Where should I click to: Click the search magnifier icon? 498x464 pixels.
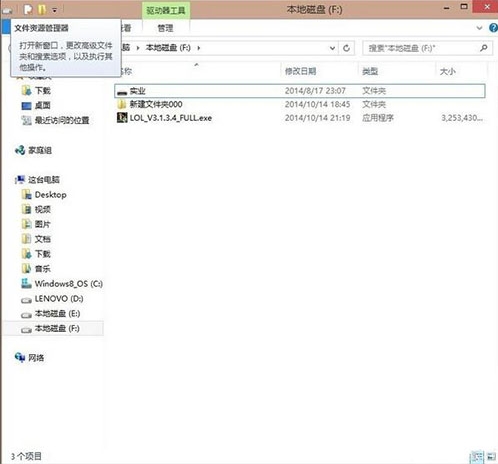tap(483, 48)
